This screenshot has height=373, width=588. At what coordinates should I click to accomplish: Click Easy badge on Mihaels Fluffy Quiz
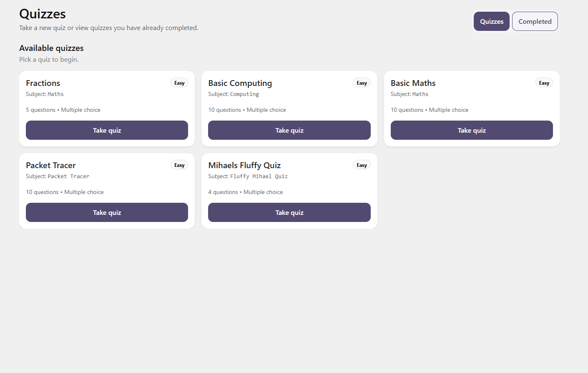[x=362, y=165]
